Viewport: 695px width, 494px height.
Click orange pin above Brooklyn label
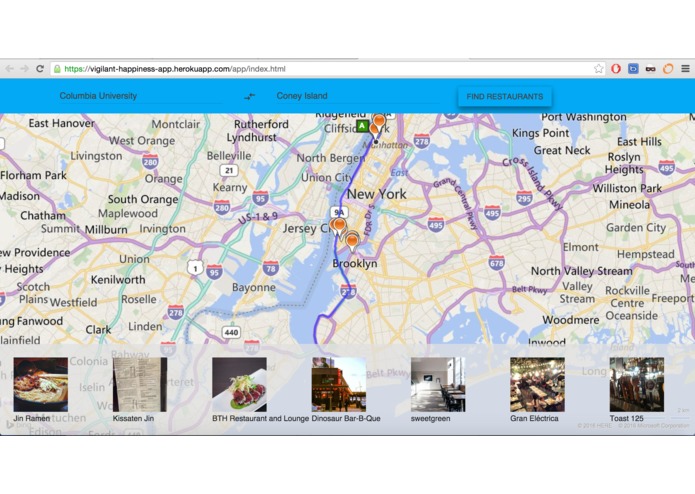pyautogui.click(x=352, y=243)
